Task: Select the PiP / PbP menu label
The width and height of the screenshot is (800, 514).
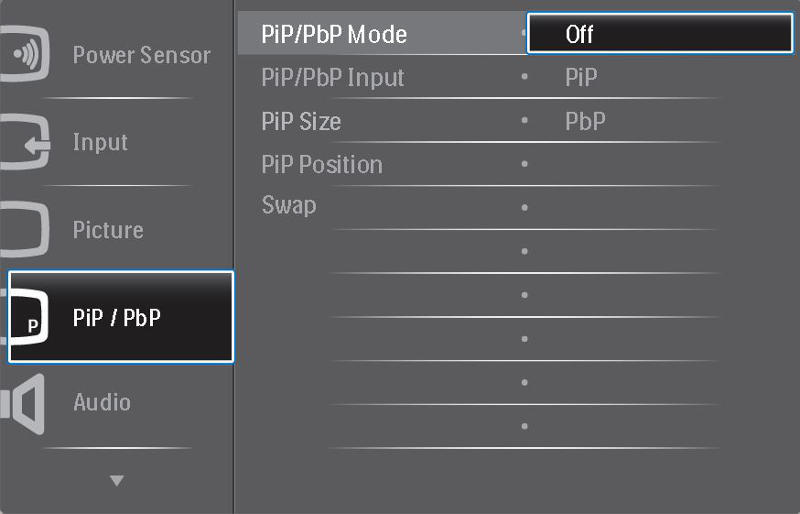Action: pyautogui.click(x=117, y=317)
